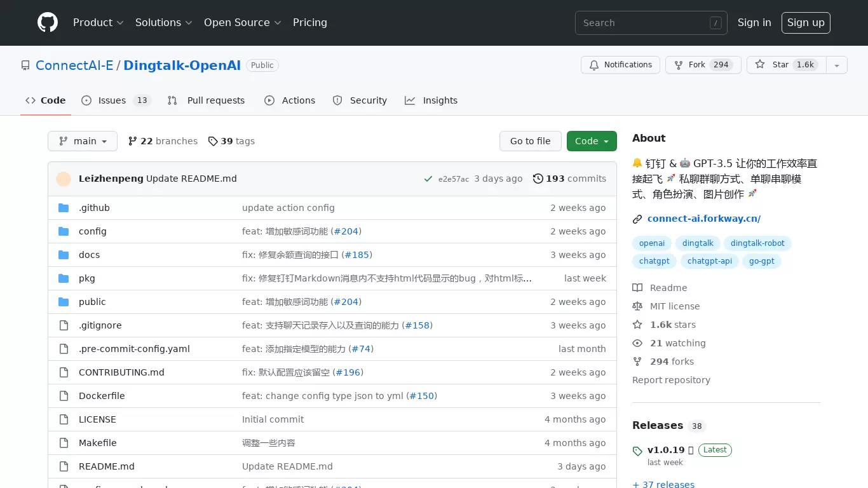Click Report repository link
The width and height of the screenshot is (868, 488).
[671, 380]
